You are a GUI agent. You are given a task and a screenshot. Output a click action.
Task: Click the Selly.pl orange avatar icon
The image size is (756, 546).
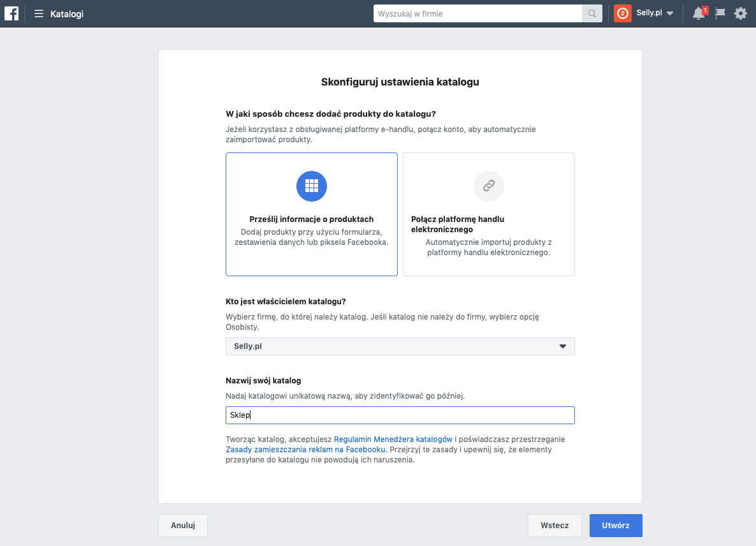click(623, 13)
